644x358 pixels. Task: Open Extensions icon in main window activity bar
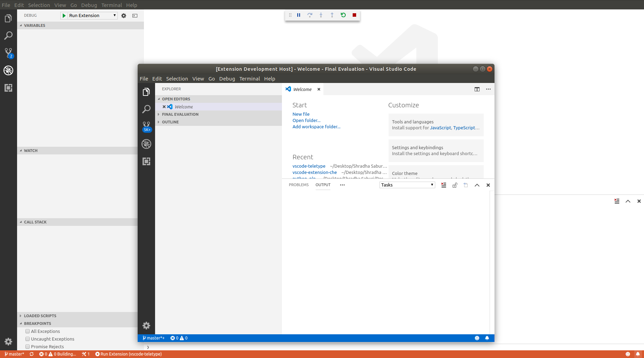8,88
